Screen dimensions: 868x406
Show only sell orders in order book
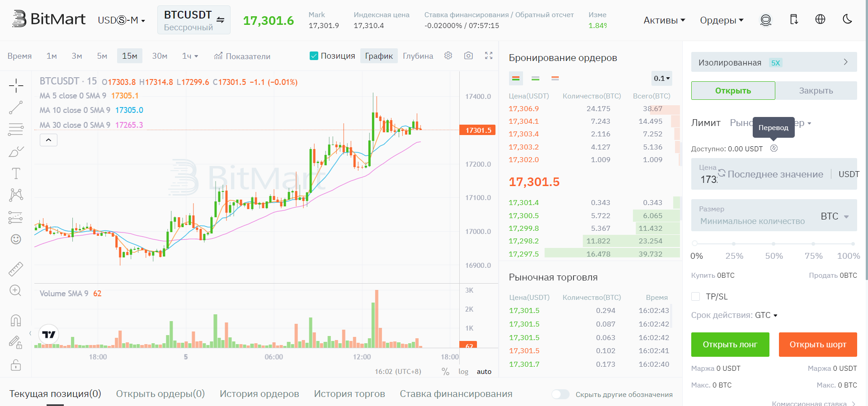[555, 79]
